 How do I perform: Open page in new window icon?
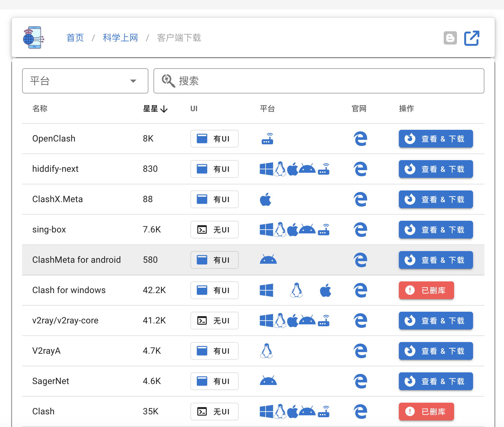[x=472, y=38]
